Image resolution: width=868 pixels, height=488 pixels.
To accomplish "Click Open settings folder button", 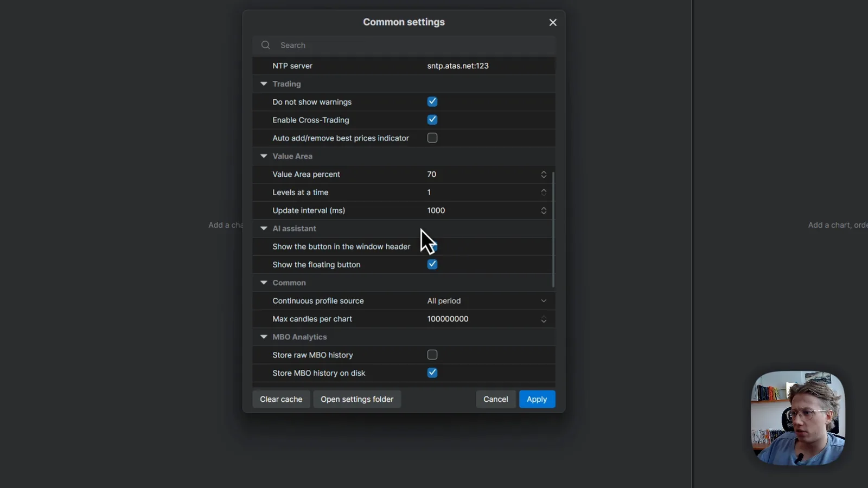I will coord(357,399).
